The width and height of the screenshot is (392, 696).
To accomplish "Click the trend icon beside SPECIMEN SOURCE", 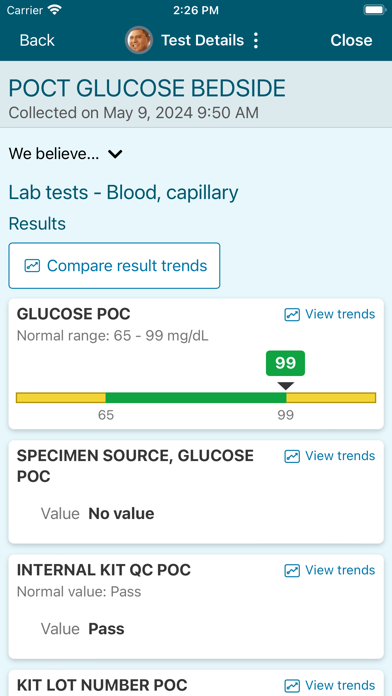I will 292,456.
